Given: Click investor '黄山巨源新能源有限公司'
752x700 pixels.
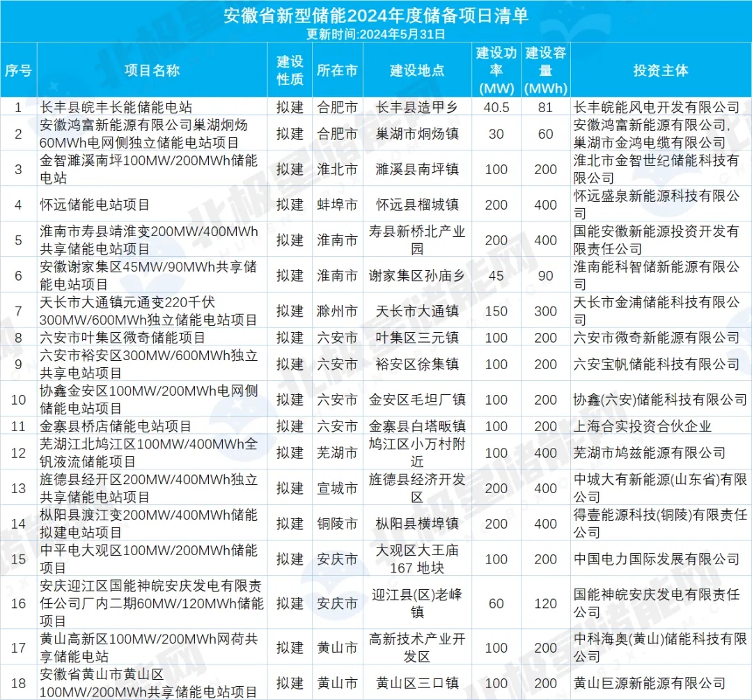Looking at the screenshot, I should 650,683.
